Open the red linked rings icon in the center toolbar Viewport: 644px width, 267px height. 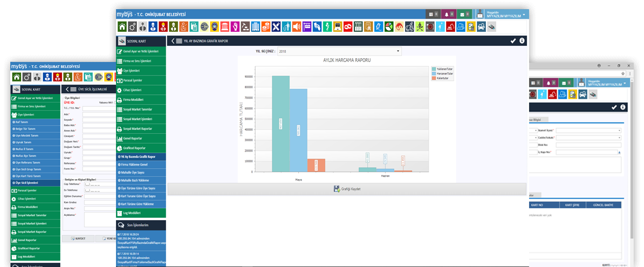click(348, 27)
